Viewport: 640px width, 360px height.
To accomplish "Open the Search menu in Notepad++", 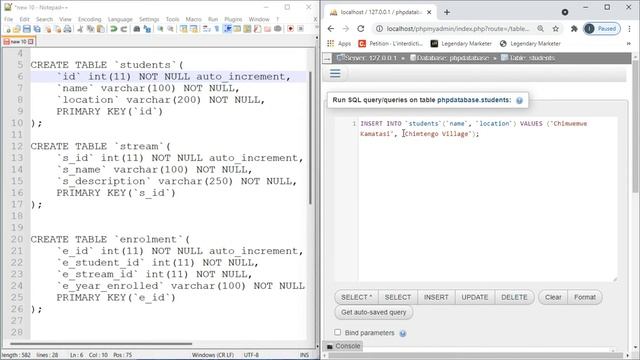I will tap(44, 19).
